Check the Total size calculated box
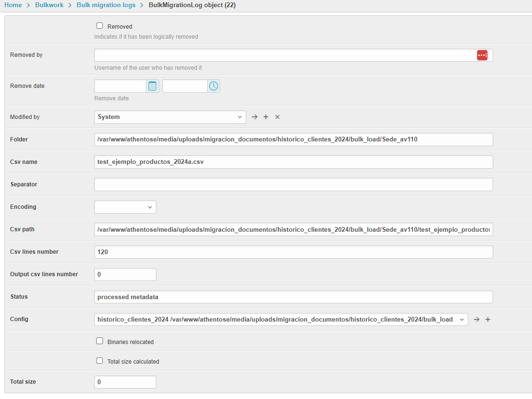 [100, 361]
